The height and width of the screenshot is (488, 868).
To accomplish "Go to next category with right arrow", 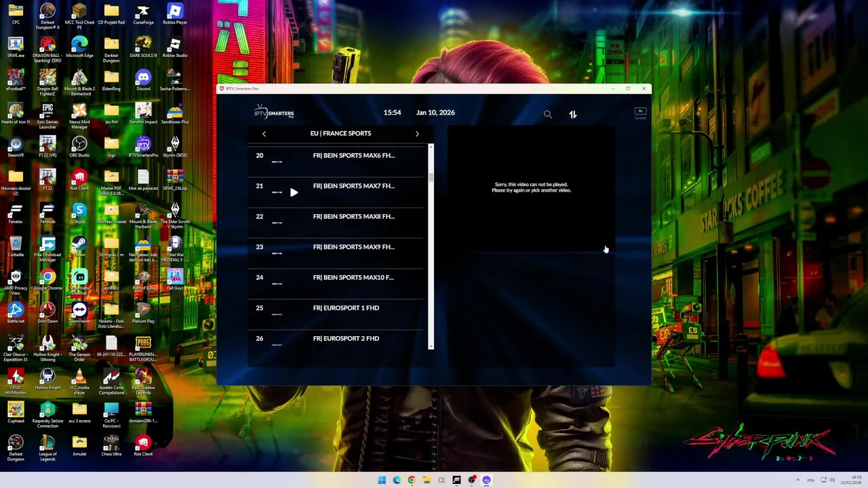I will point(417,134).
